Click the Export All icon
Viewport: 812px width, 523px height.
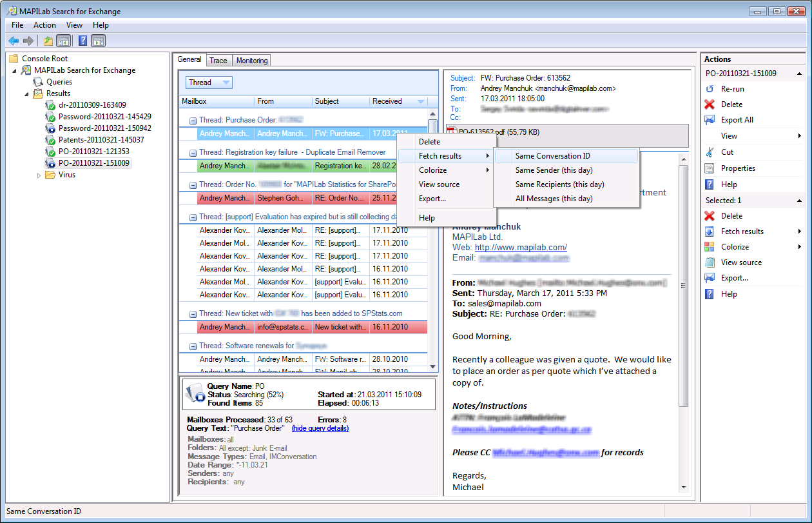(710, 120)
